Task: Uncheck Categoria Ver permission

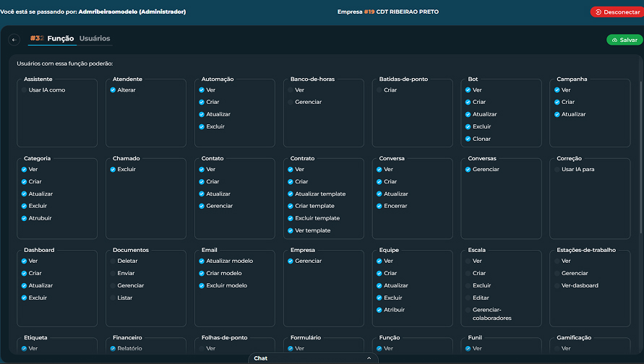Action: 24,170
